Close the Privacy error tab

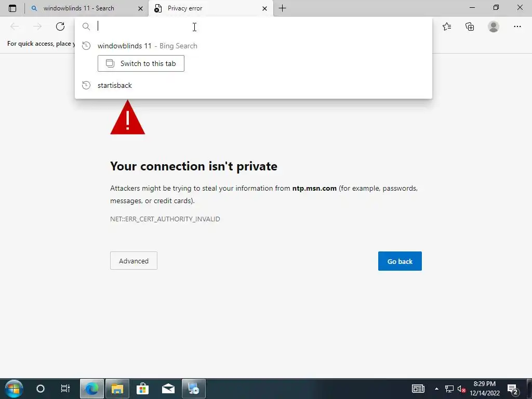(264, 8)
